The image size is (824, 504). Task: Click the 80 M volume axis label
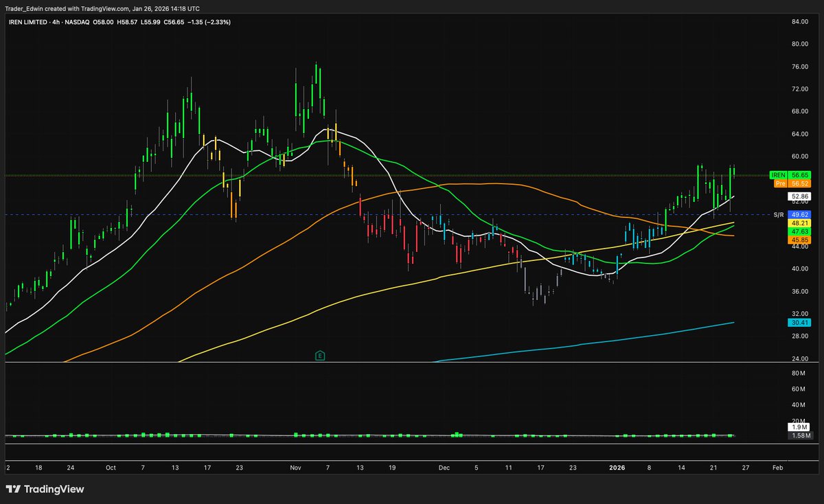click(x=799, y=373)
